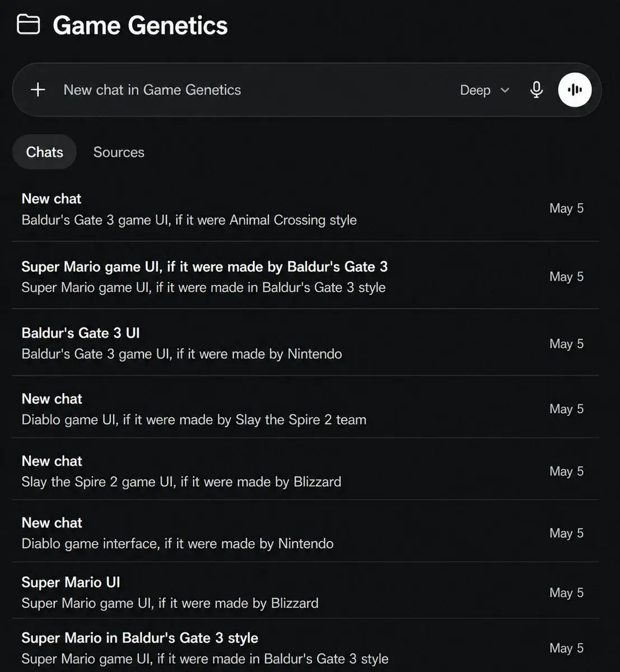Click May 5 date on Baldur's Gate 3 UI row
Screen dimensions: 620x672
tap(566, 344)
